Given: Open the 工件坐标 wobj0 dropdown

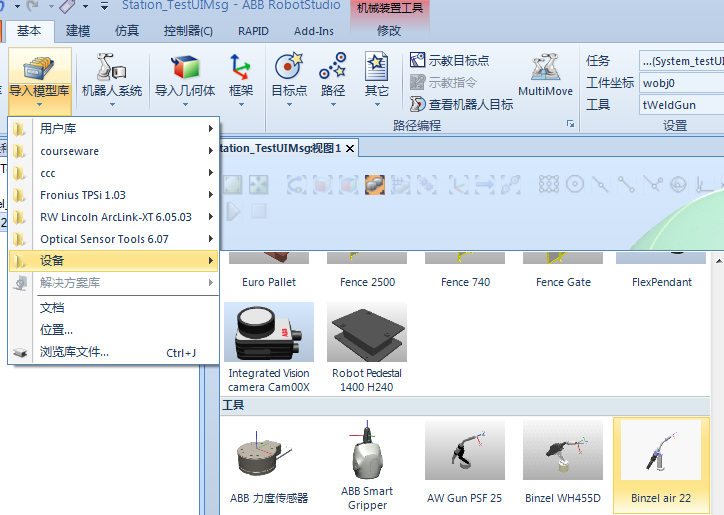Looking at the screenshot, I should [682, 83].
